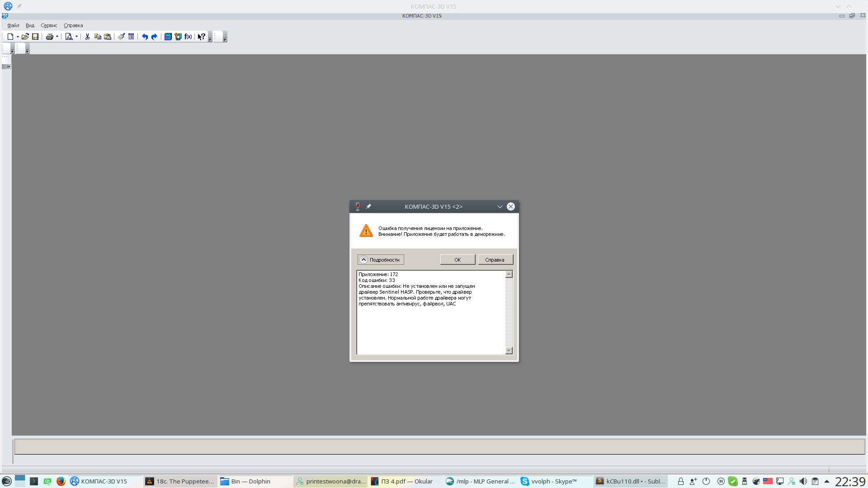Select the Copy properties brush icon
Image resolution: width=868 pixels, height=488 pixels.
tap(121, 37)
